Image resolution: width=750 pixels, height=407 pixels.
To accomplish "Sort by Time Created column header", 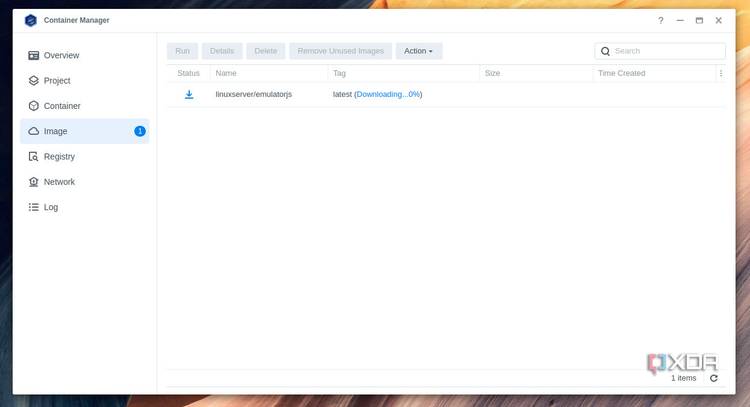I will coord(621,73).
